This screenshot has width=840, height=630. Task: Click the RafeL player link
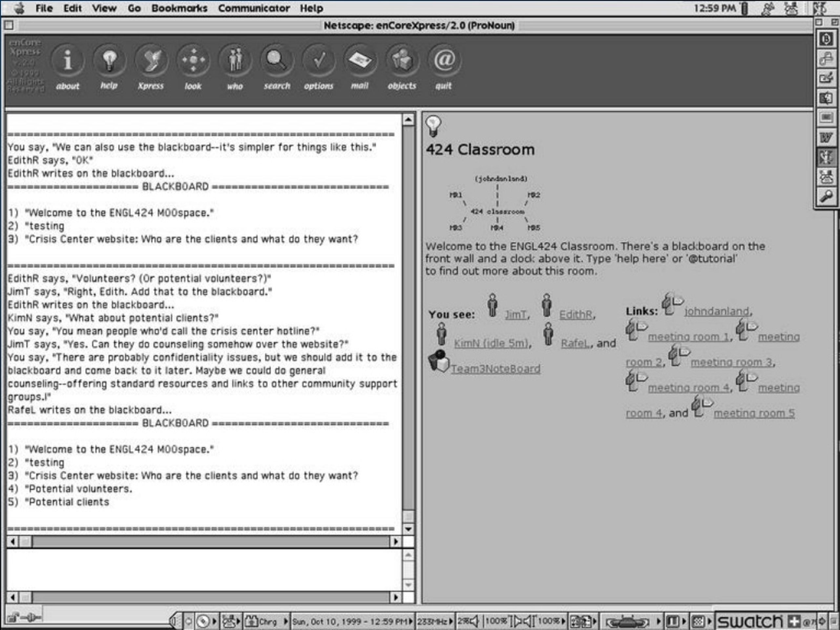point(575,343)
